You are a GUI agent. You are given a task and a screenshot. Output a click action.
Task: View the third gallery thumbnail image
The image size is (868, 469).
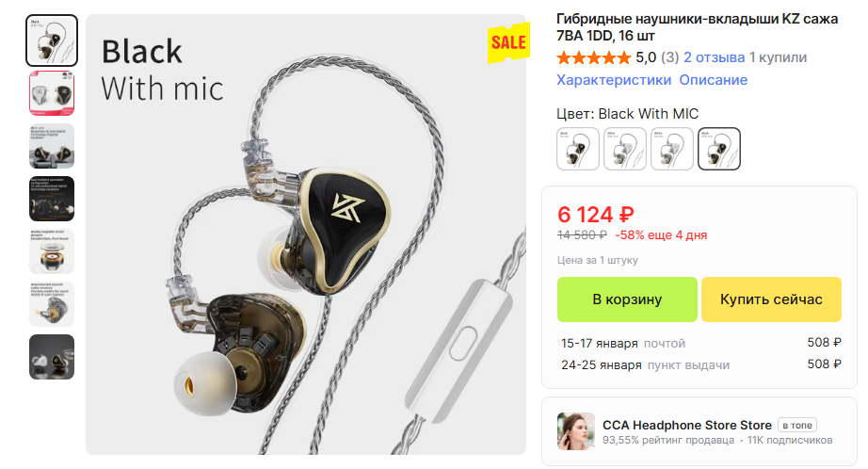tap(52, 146)
